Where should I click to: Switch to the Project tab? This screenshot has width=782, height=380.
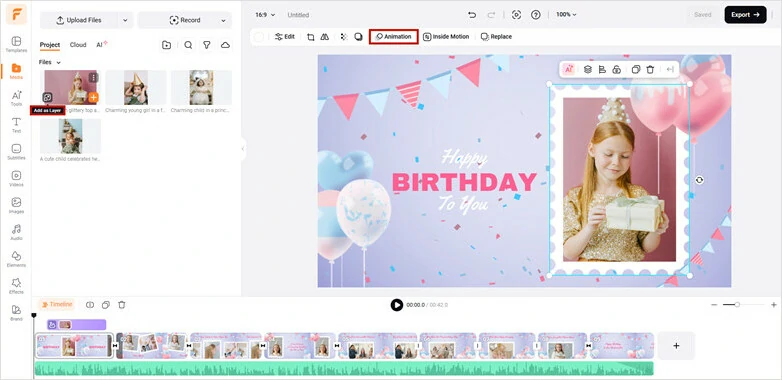tap(50, 45)
